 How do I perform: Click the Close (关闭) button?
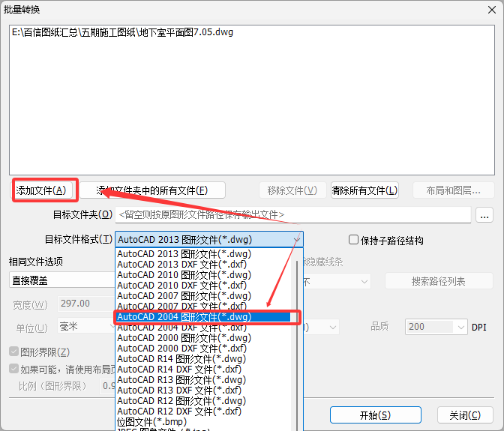(465, 415)
